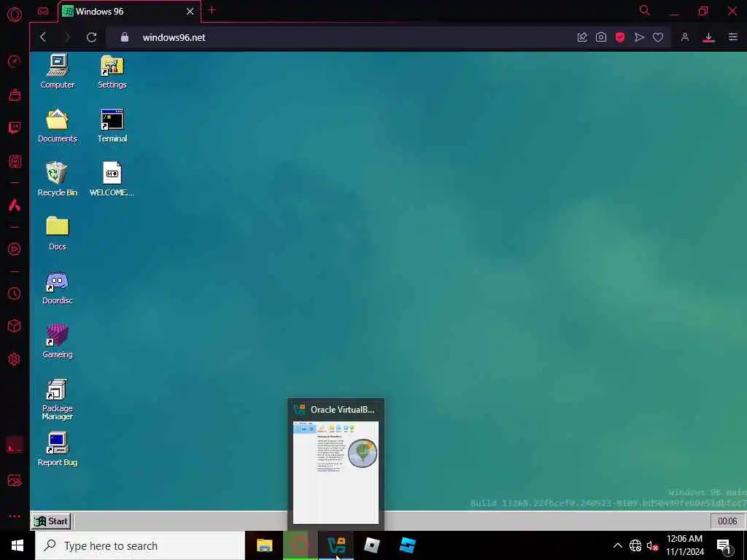Image resolution: width=747 pixels, height=560 pixels.
Task: Open the easy setup sliders icon
Action: (x=732, y=37)
